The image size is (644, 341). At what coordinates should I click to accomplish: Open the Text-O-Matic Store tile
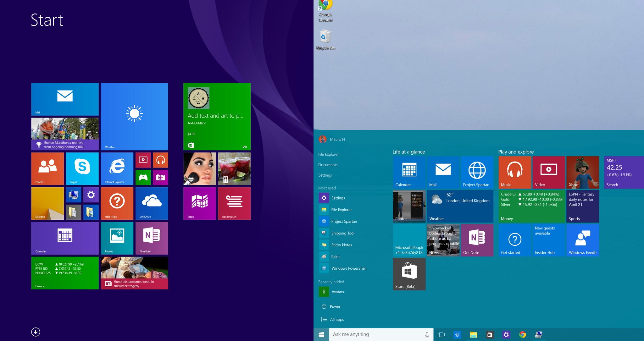pyautogui.click(x=217, y=116)
